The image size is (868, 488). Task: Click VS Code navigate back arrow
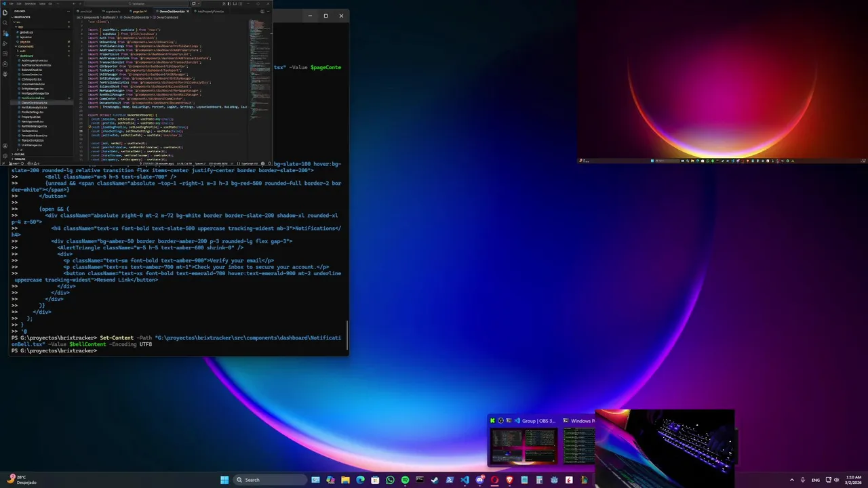tap(74, 3)
